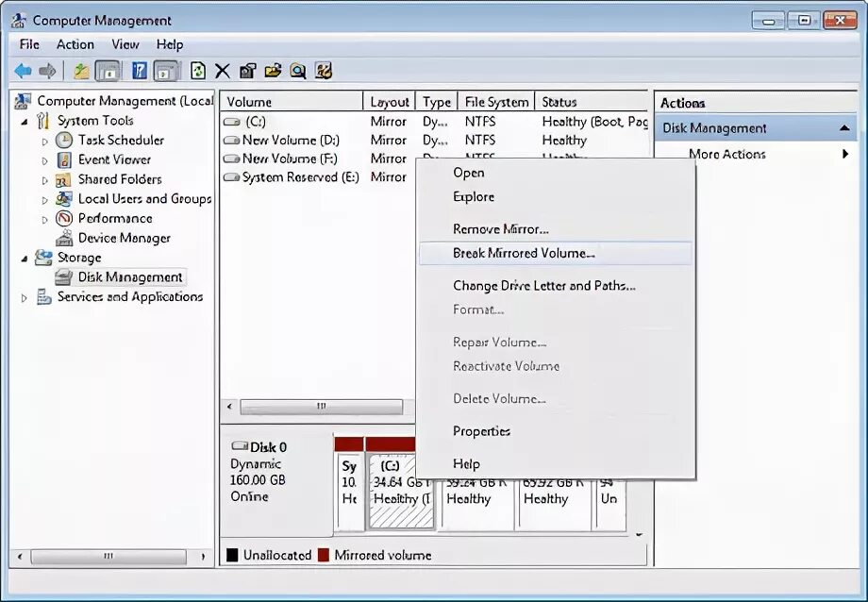Collapse the Disk Management actions section arrow
This screenshot has width=868, height=602.
[x=844, y=128]
